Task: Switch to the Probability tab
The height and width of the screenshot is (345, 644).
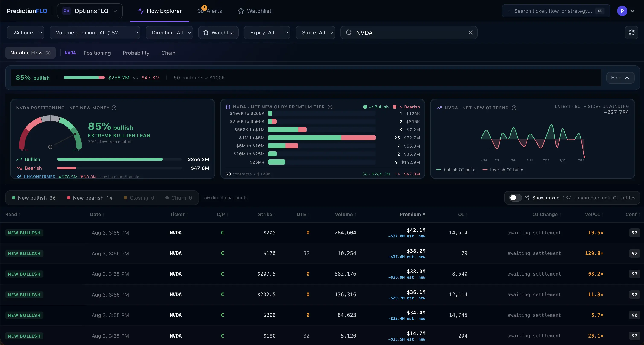Action: 136,53
